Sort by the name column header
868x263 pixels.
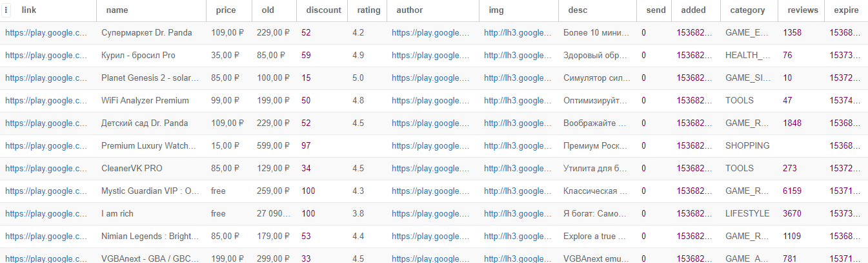pos(117,10)
